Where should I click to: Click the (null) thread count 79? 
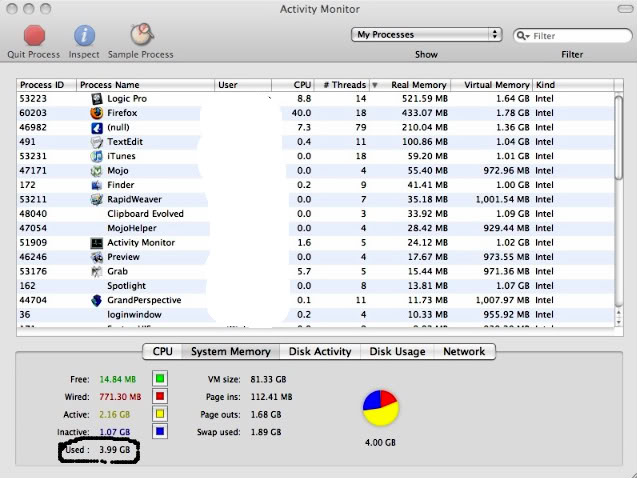click(361, 128)
